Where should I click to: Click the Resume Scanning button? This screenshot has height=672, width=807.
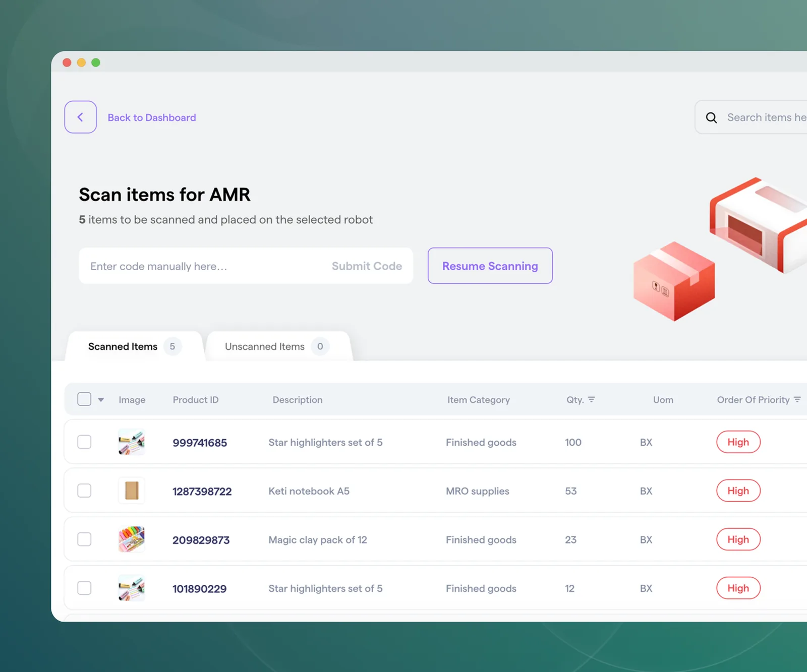tap(490, 266)
